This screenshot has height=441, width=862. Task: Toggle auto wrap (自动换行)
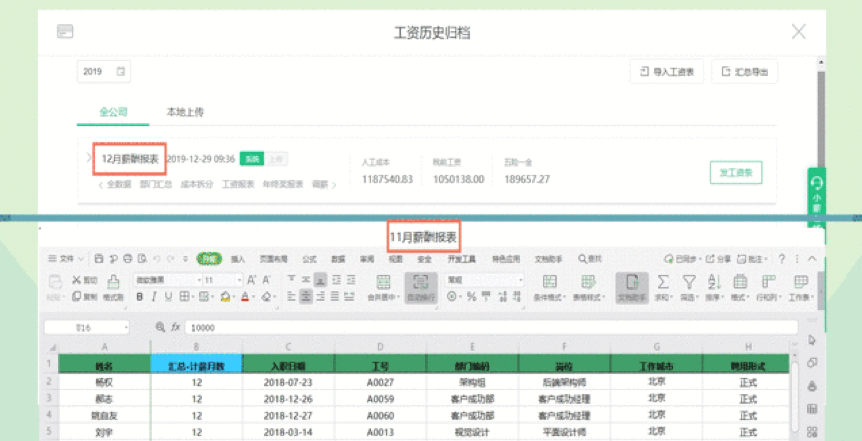click(421, 288)
